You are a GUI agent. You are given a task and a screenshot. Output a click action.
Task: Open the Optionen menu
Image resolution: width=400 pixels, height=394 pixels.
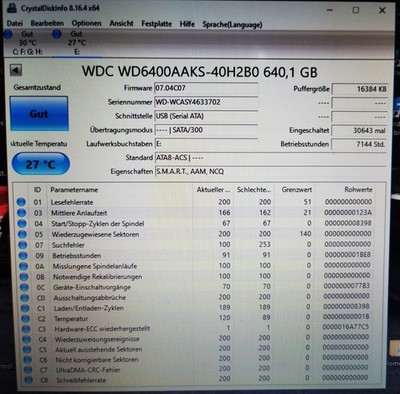(x=87, y=23)
